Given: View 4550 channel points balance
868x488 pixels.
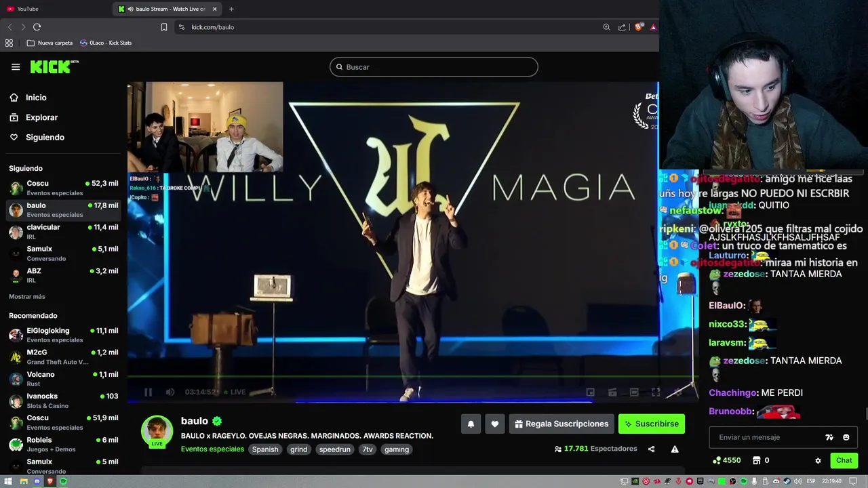Looking at the screenshot, I should click(x=727, y=460).
